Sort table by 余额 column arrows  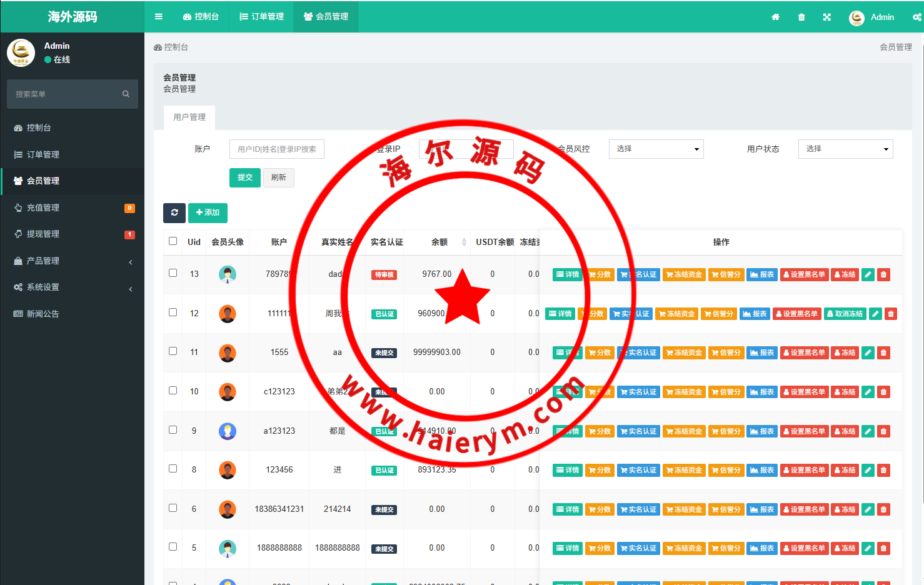coord(464,242)
